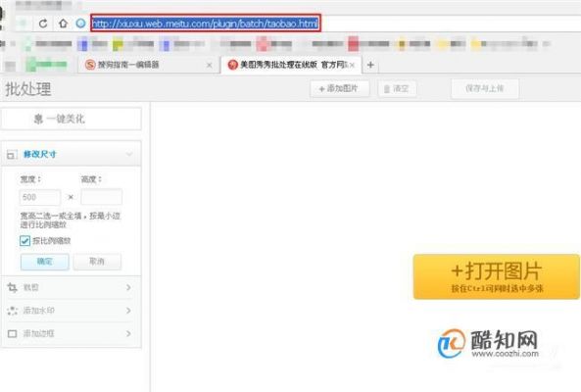Viewport: 581px width, 392px height.
Task: Click the watermark icon
Action: [x=12, y=311]
